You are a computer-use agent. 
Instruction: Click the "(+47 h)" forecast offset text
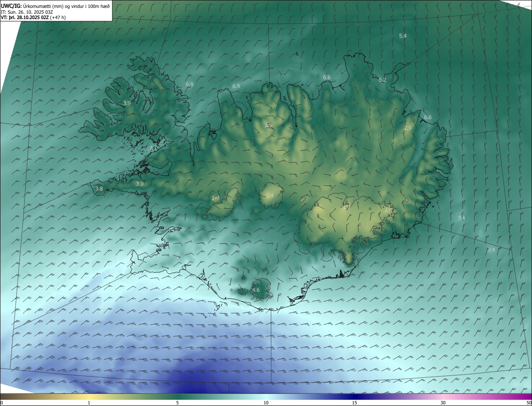tap(58, 17)
